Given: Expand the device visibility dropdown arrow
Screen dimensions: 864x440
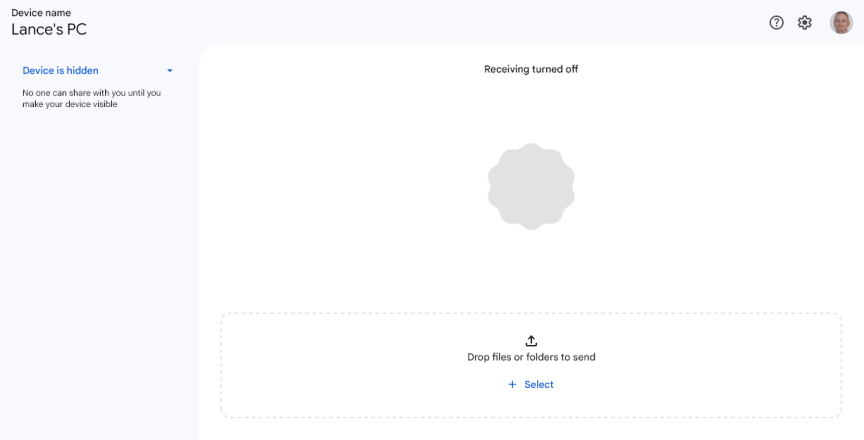Looking at the screenshot, I should (x=170, y=71).
